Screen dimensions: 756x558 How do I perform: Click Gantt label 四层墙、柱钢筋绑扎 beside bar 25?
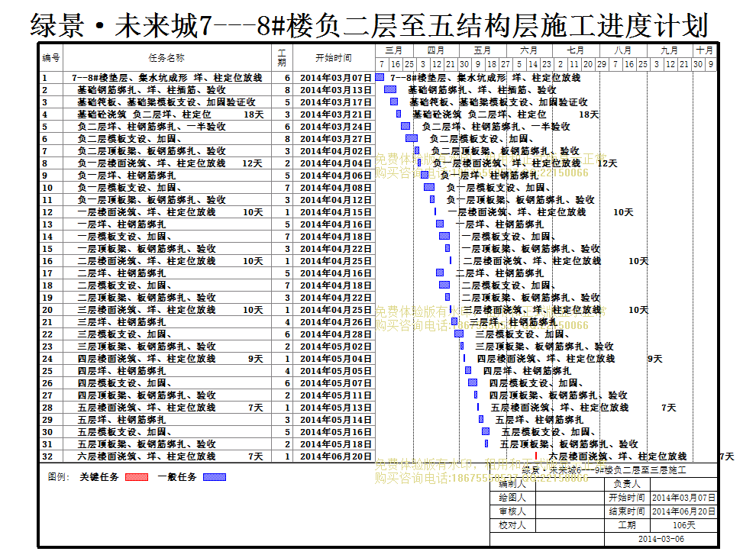[527, 370]
